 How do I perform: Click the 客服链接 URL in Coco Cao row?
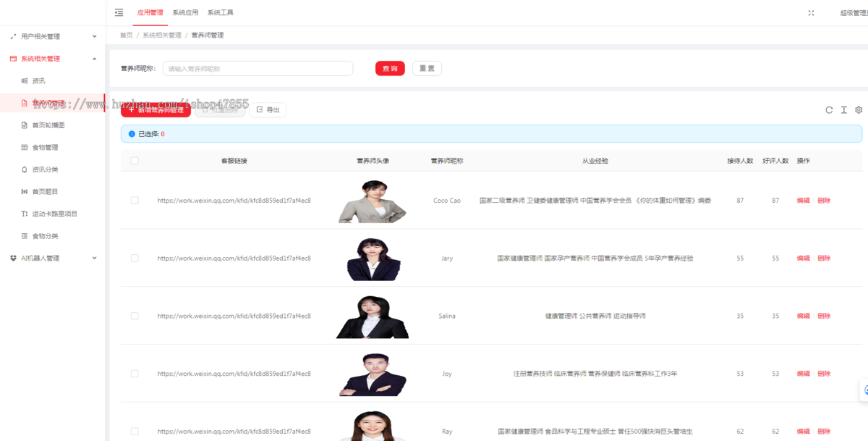point(234,201)
